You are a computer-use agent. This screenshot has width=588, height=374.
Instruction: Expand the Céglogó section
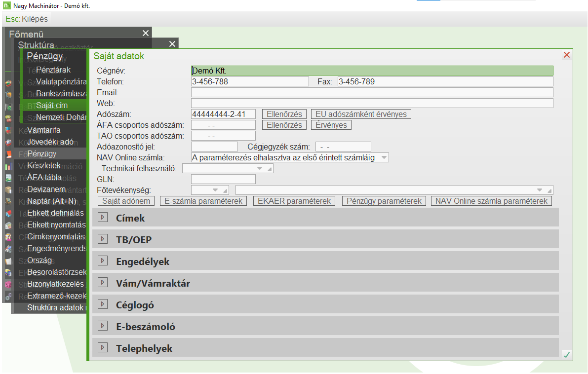tap(102, 304)
